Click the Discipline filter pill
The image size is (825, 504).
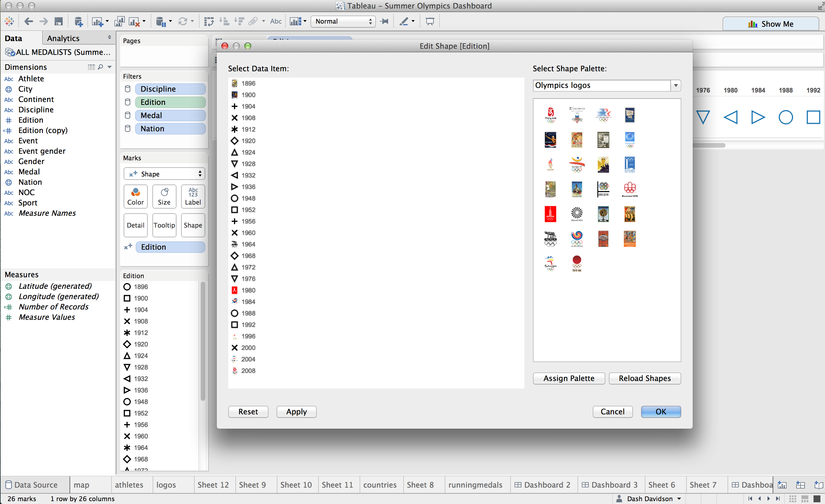tap(170, 89)
